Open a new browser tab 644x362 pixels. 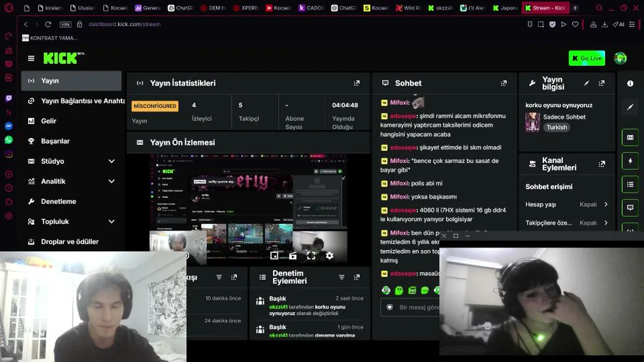pos(575,8)
